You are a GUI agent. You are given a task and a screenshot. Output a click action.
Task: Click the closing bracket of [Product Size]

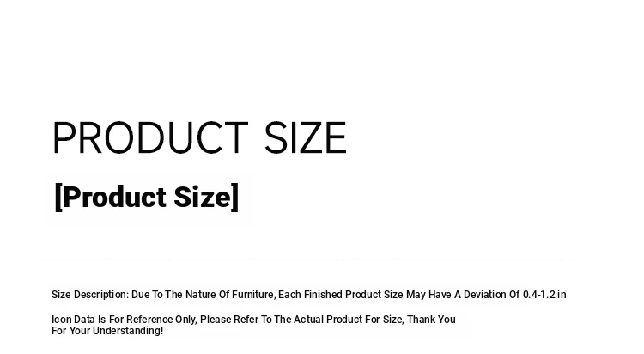234,198
